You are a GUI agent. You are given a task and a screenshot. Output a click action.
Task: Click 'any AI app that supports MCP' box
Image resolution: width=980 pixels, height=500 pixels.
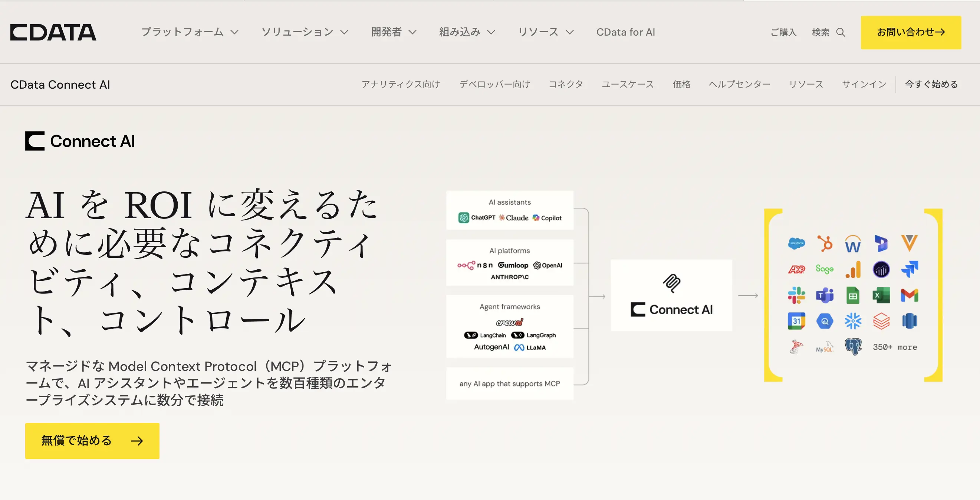point(510,384)
